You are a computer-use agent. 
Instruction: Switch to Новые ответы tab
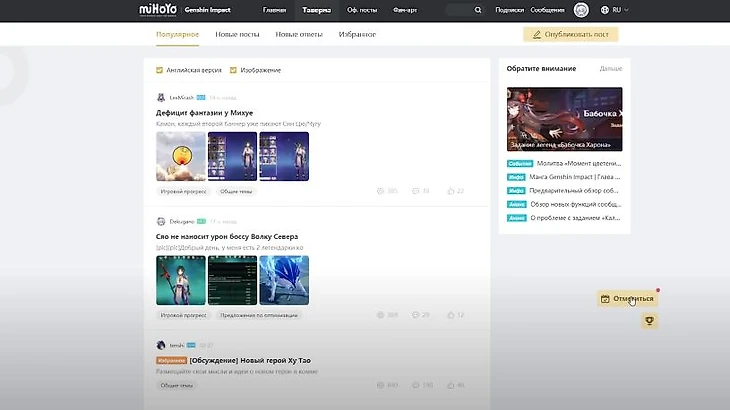[299, 34]
